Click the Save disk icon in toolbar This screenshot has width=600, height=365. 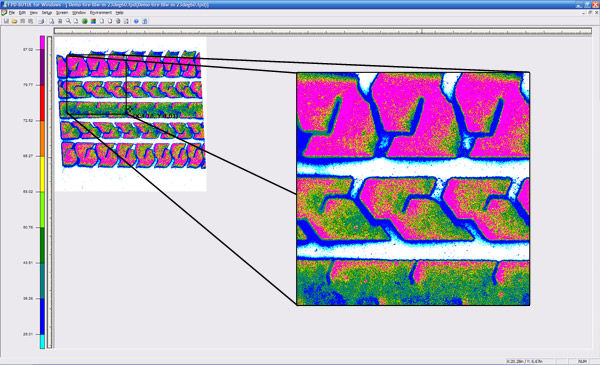pyautogui.click(x=6, y=21)
